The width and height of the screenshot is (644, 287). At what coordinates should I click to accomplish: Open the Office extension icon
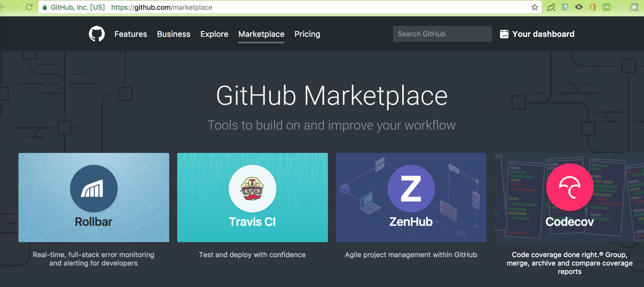(593, 7)
